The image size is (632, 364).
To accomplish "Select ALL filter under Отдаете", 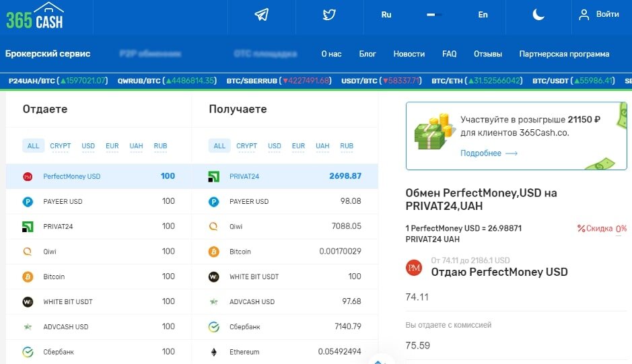I will coord(33,146).
